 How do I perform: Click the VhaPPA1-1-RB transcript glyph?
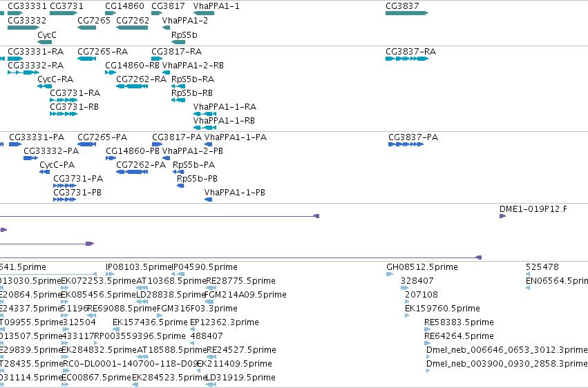click(x=205, y=128)
